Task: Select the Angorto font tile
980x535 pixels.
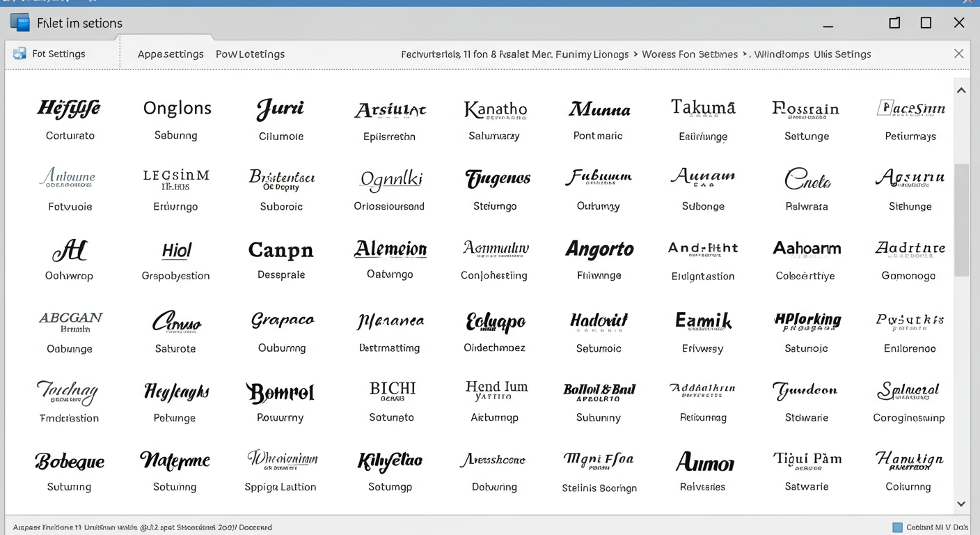Action: pos(599,249)
